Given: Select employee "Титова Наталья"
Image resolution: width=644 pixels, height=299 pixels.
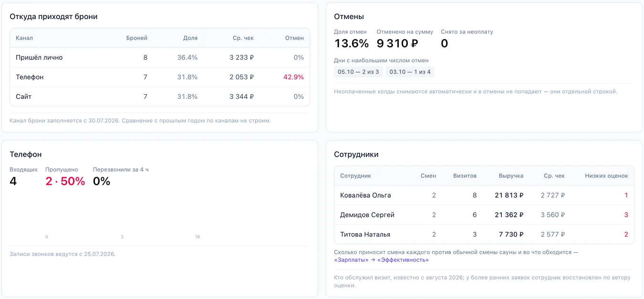Looking at the screenshot, I should pyautogui.click(x=365, y=235).
